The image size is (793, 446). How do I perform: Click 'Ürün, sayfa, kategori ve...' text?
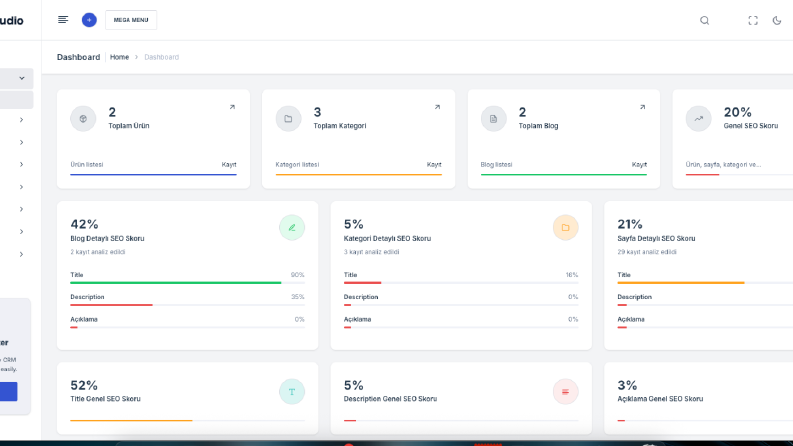coord(723,164)
